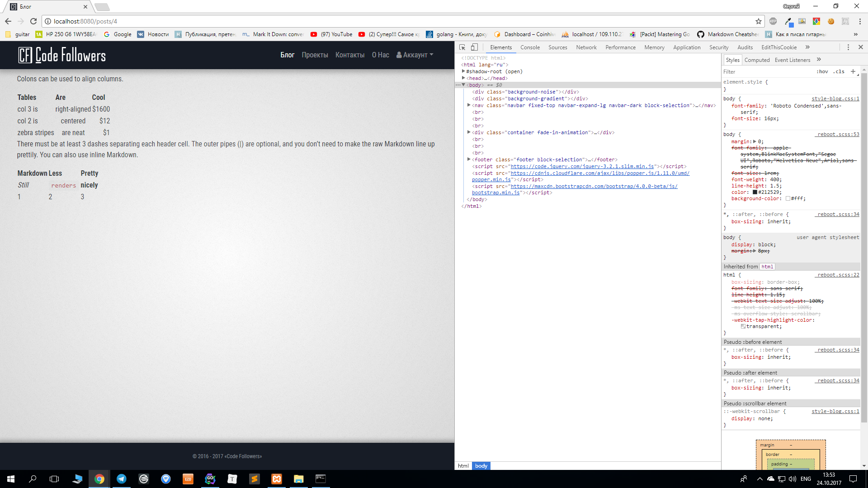
Task: Reload the current page
Action: (33, 21)
